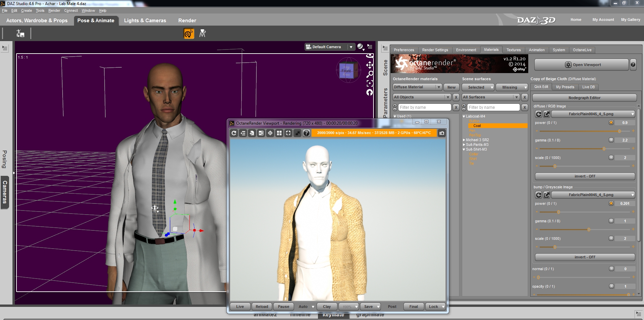
Task: Expand the Michael 3 SR2 tree node
Action: tap(464, 140)
